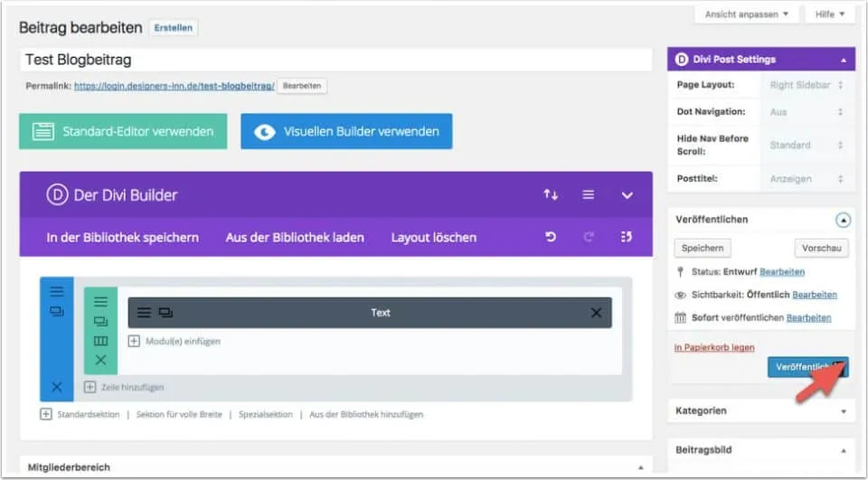868x480 pixels.
Task: Collapse the Veröffentlichen box toggle
Action: [842, 220]
